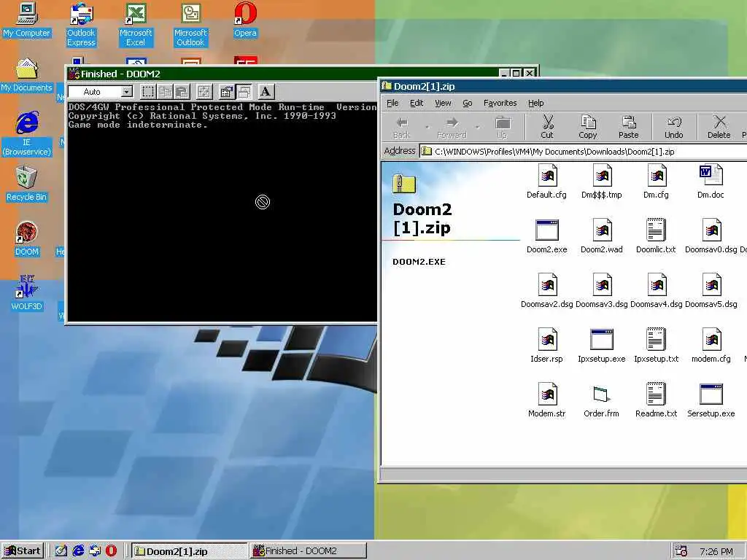Select the WOLF3D desktop shortcut
The width and height of the screenshot is (747, 560).
(27, 293)
